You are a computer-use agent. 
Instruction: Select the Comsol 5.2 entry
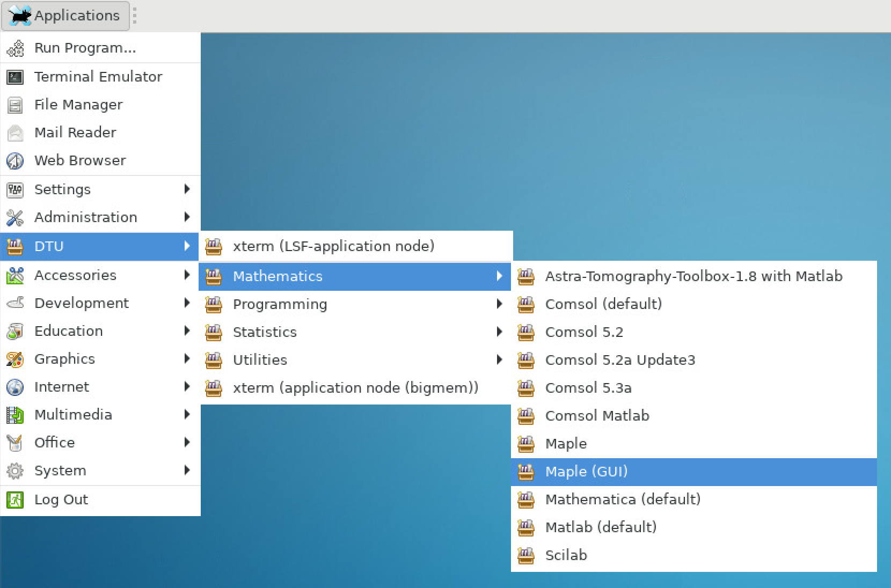[x=693, y=332]
